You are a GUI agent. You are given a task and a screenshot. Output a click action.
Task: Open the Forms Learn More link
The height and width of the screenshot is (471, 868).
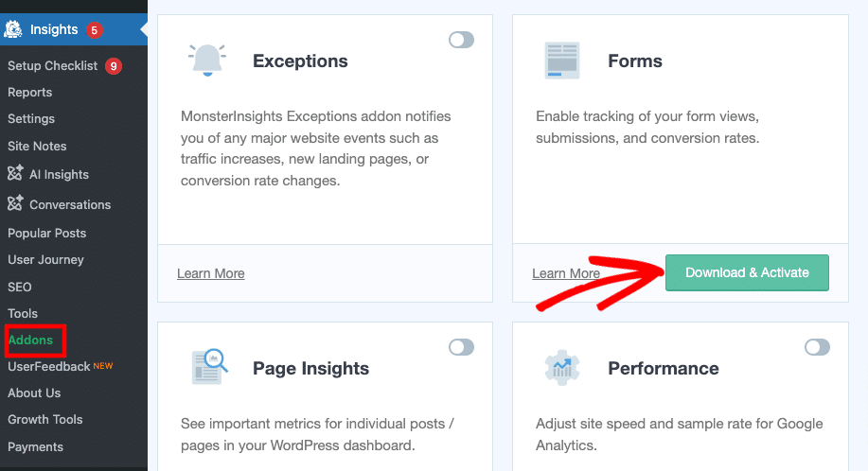(565, 273)
